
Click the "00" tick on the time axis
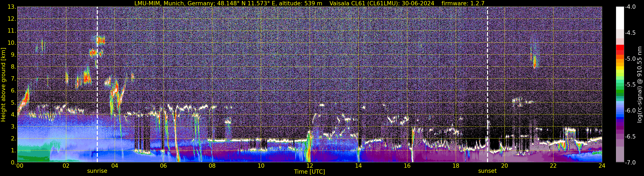pos(19,166)
